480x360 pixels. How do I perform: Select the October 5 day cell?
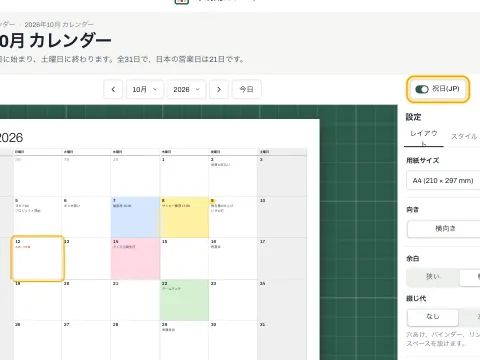click(38, 217)
